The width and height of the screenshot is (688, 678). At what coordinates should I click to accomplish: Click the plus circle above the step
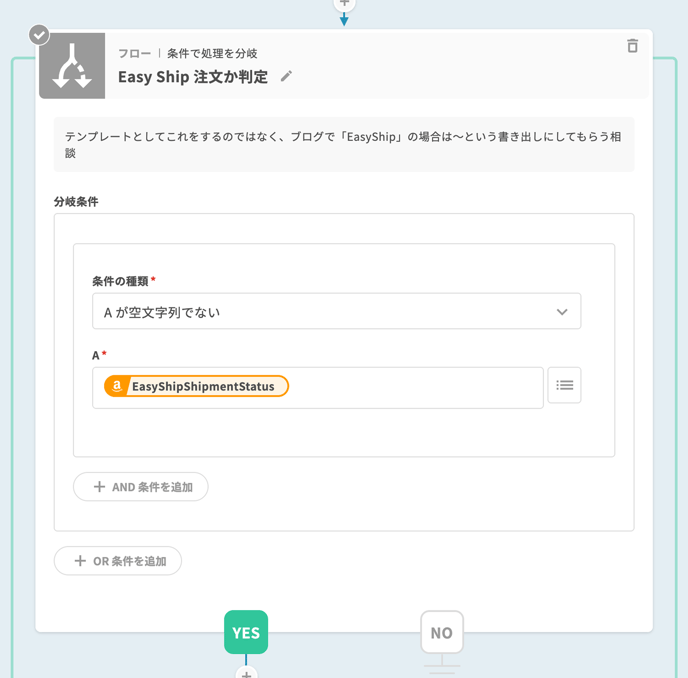click(x=344, y=4)
